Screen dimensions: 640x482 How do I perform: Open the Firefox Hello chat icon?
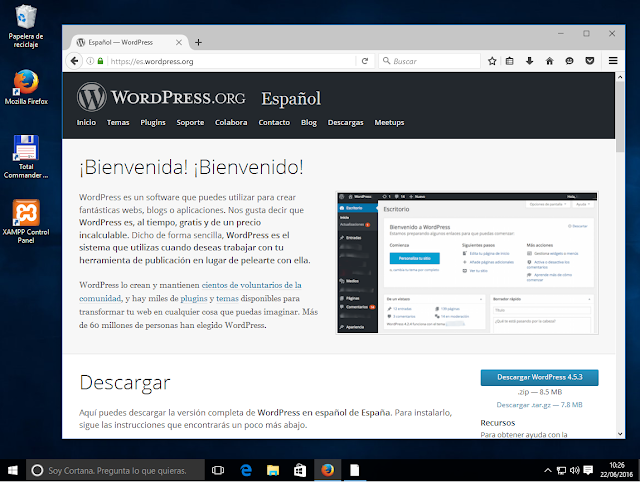569,61
